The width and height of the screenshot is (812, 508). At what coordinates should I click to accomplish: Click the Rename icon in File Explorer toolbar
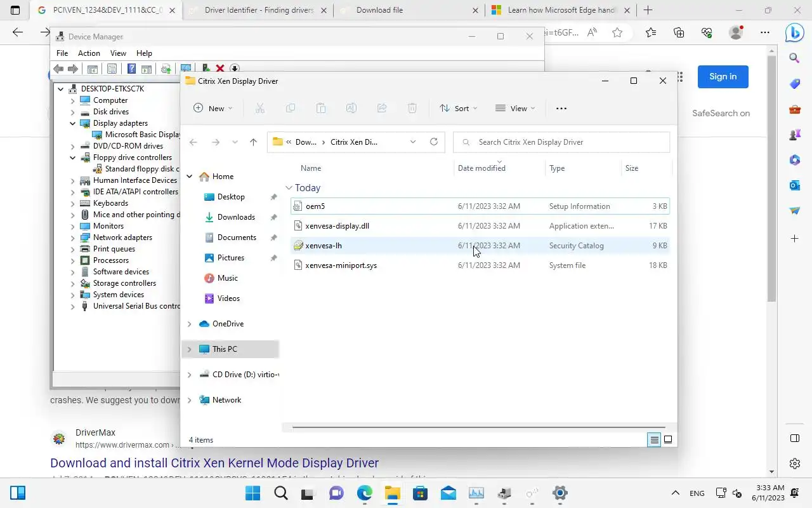(351, 109)
